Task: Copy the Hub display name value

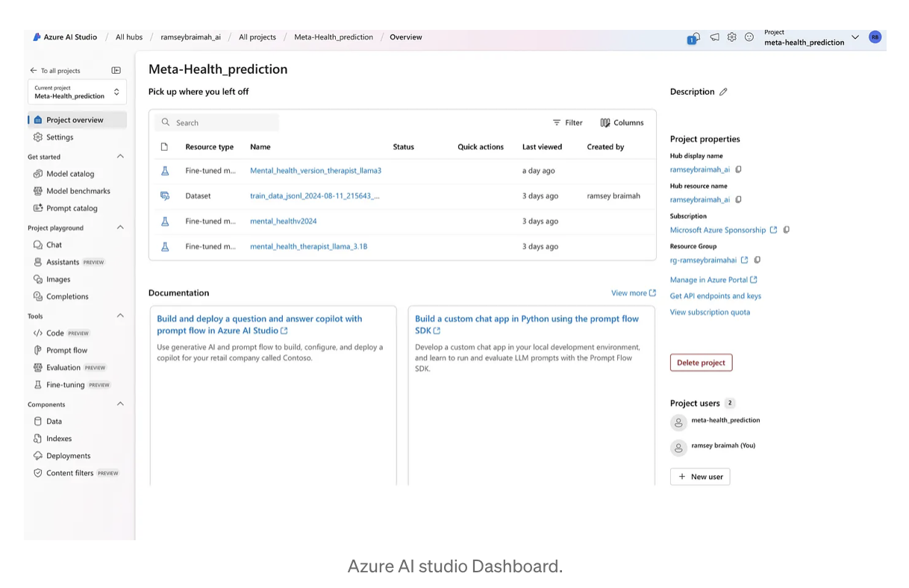Action: [738, 169]
